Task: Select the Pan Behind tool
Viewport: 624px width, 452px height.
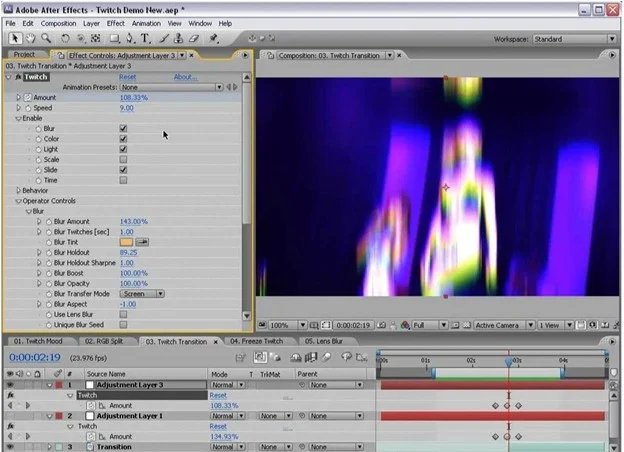Action: coord(96,38)
